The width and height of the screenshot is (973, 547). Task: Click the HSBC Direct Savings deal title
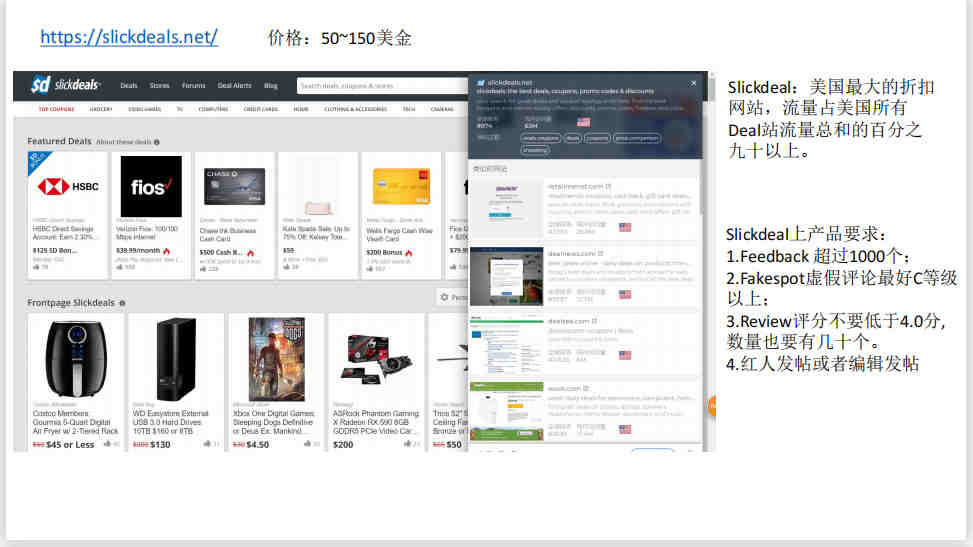(64, 233)
